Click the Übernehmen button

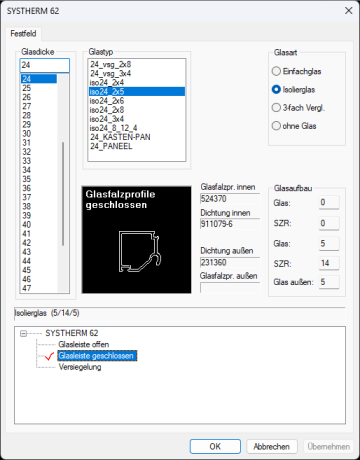[x=328, y=446]
